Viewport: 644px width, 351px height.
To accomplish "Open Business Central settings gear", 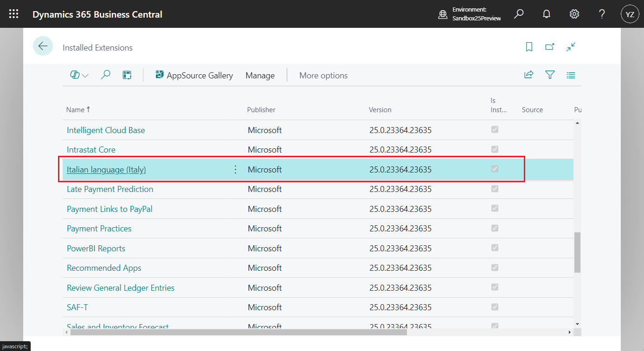I will 574,14.
